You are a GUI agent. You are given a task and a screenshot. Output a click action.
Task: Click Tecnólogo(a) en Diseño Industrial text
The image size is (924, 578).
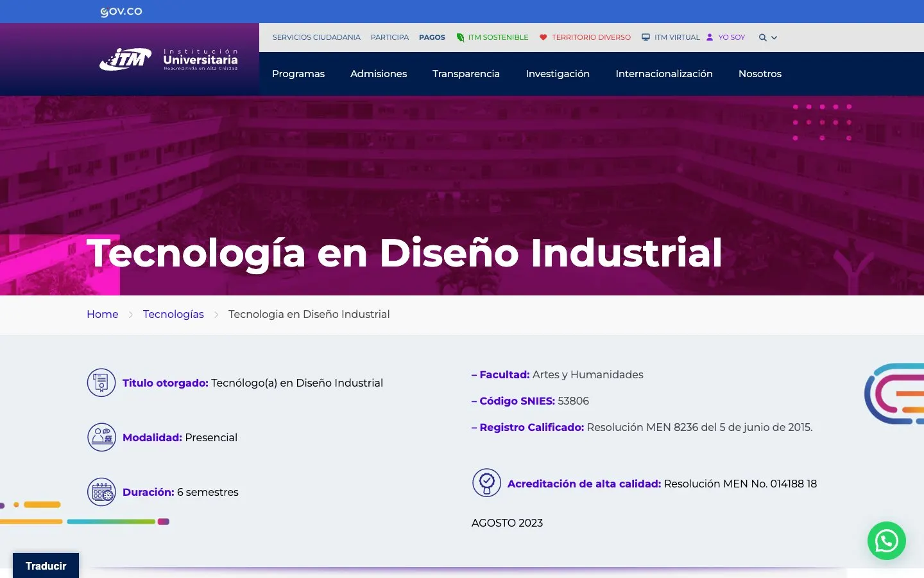(x=297, y=383)
